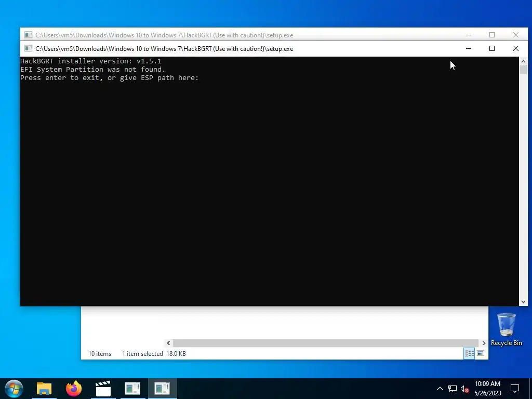Image resolution: width=532 pixels, height=399 pixels.
Task: Switch Explorer to large icons view
Action: (481, 353)
